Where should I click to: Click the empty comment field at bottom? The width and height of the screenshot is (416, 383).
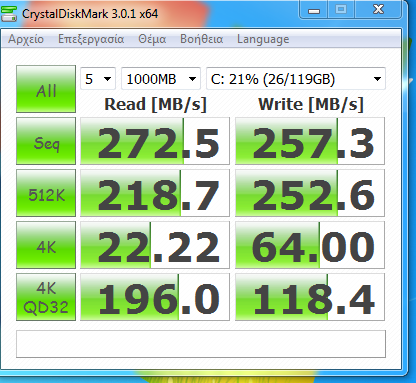pyautogui.click(x=201, y=344)
